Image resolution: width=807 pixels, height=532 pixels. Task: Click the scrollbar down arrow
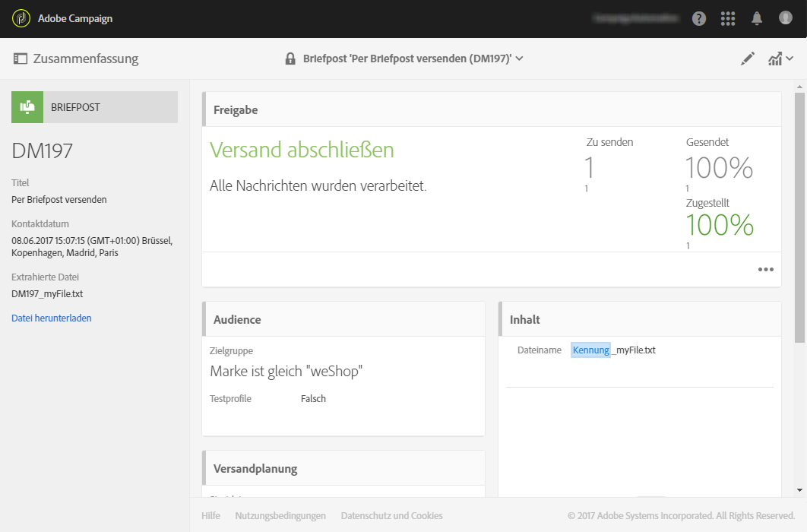(799, 490)
